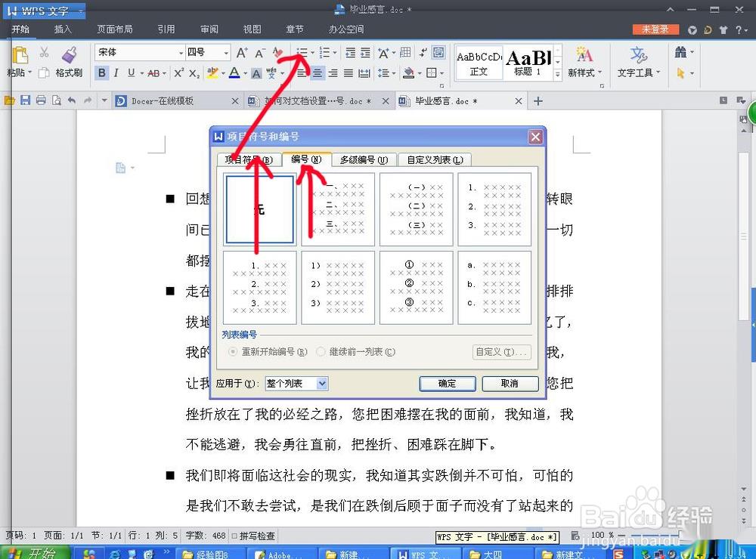Decrease font size with A- icon
Image resolution: width=756 pixels, height=559 pixels.
click(260, 53)
